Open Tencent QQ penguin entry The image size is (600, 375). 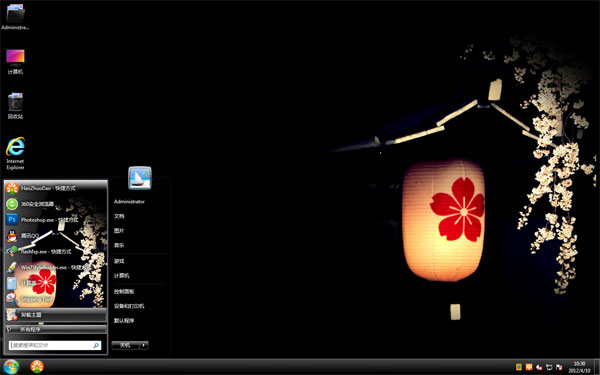55,236
